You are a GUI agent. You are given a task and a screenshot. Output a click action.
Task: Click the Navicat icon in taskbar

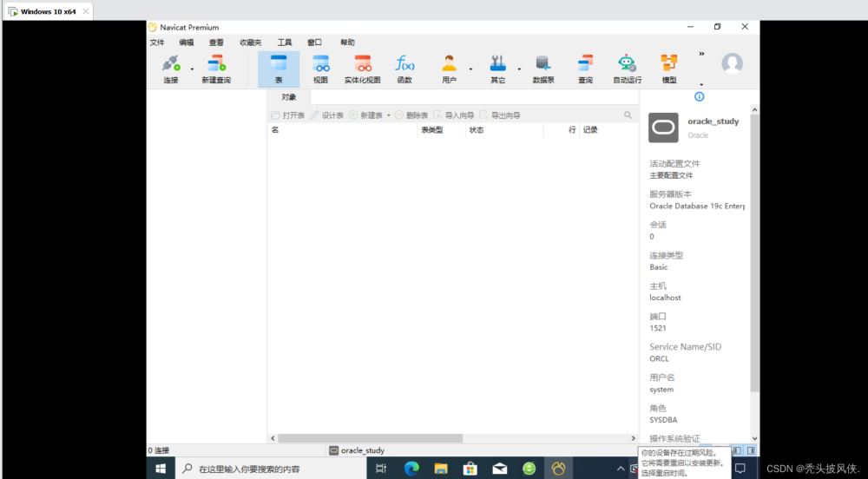(x=558, y=469)
